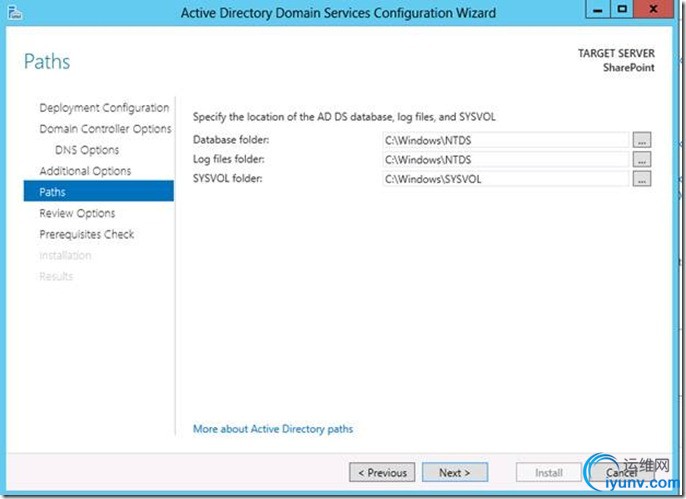Click the 'Database folder:' label
The height and width of the screenshot is (499, 686).
pos(231,140)
